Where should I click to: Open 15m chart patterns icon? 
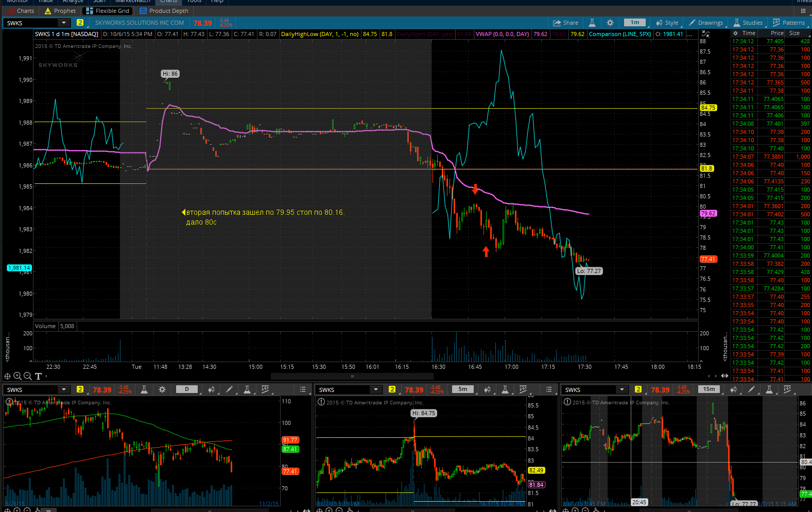pyautogui.click(x=787, y=389)
